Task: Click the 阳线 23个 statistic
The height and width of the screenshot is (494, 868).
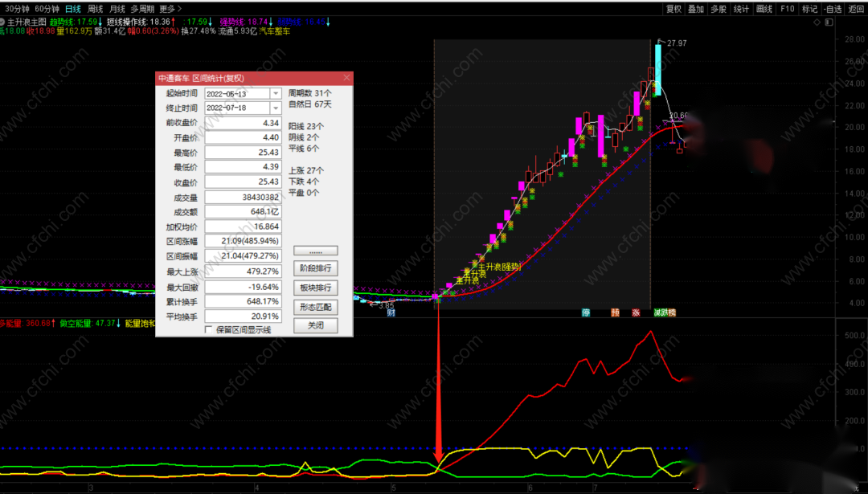Action: 306,126
